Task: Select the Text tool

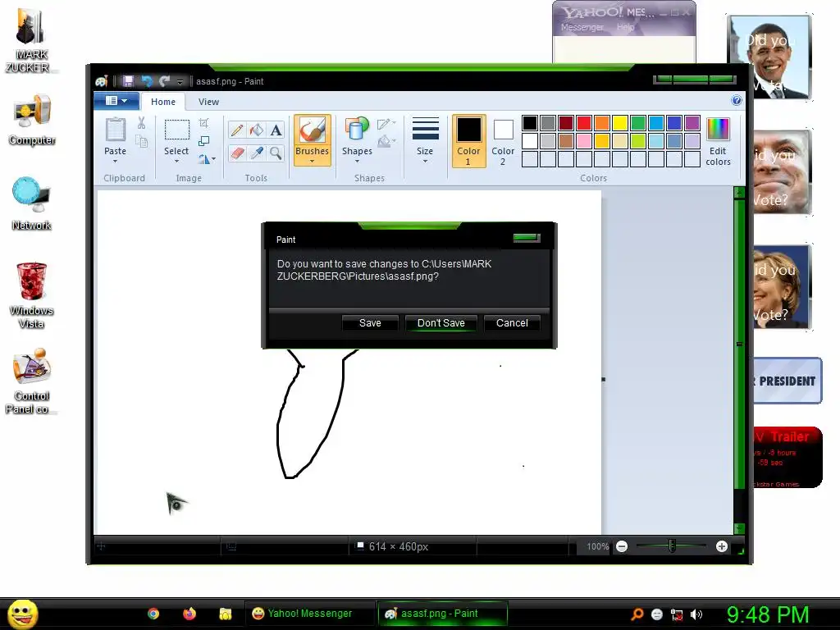Action: 276,130
